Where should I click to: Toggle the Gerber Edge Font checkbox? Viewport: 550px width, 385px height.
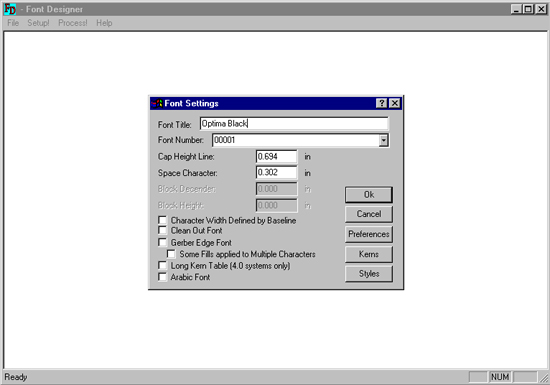pos(162,242)
